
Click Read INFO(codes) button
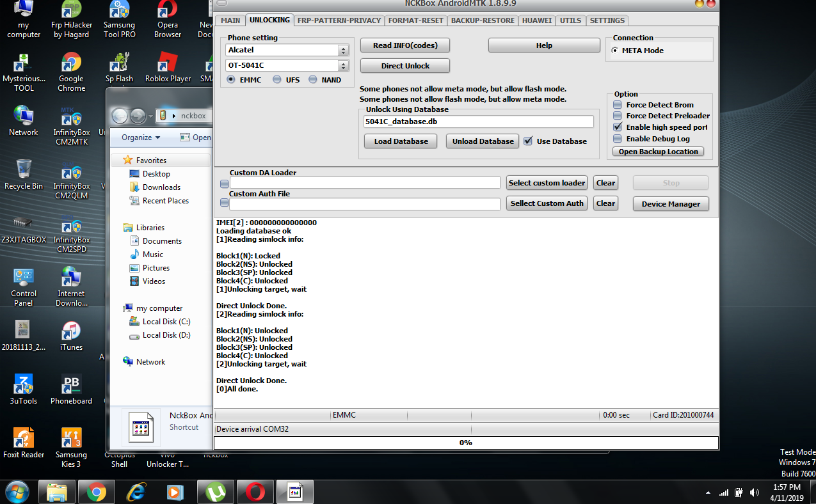[x=405, y=45]
